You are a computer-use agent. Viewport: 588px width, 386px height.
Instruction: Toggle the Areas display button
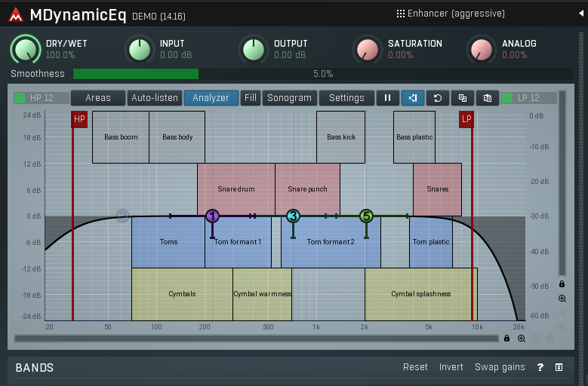point(98,98)
